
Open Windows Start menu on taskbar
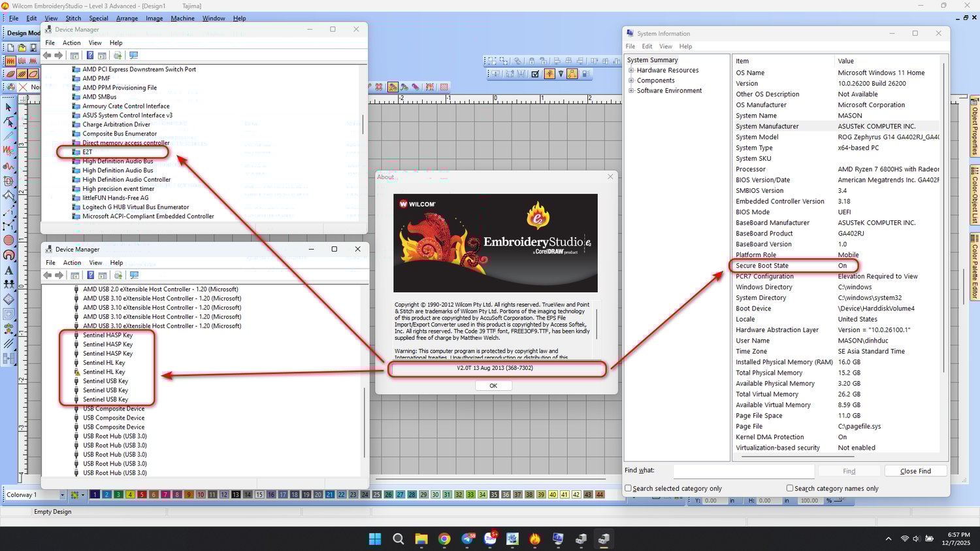[x=375, y=539]
